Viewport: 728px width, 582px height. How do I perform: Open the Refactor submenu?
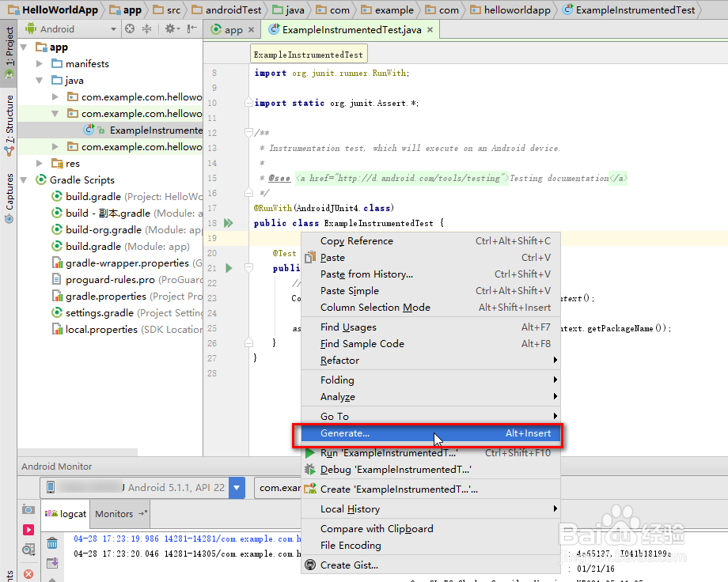coord(430,361)
